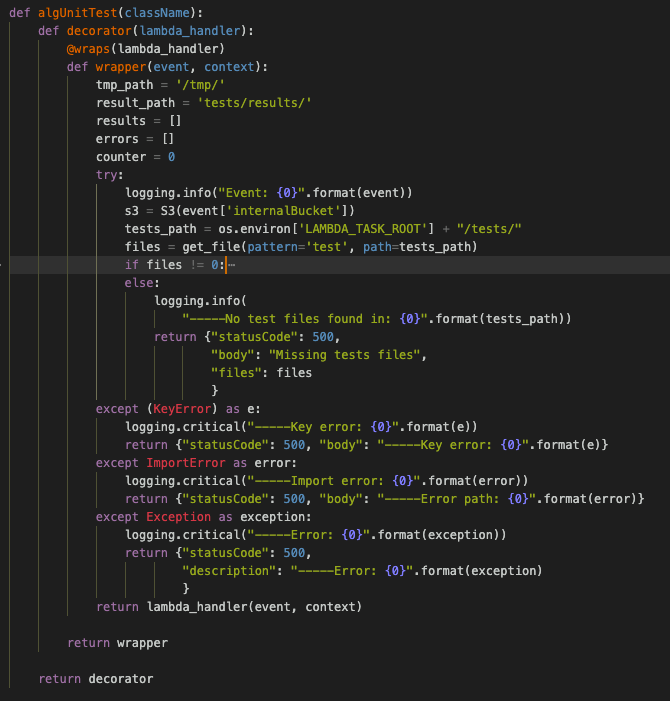Click the "Event: {0}" string

point(261,193)
